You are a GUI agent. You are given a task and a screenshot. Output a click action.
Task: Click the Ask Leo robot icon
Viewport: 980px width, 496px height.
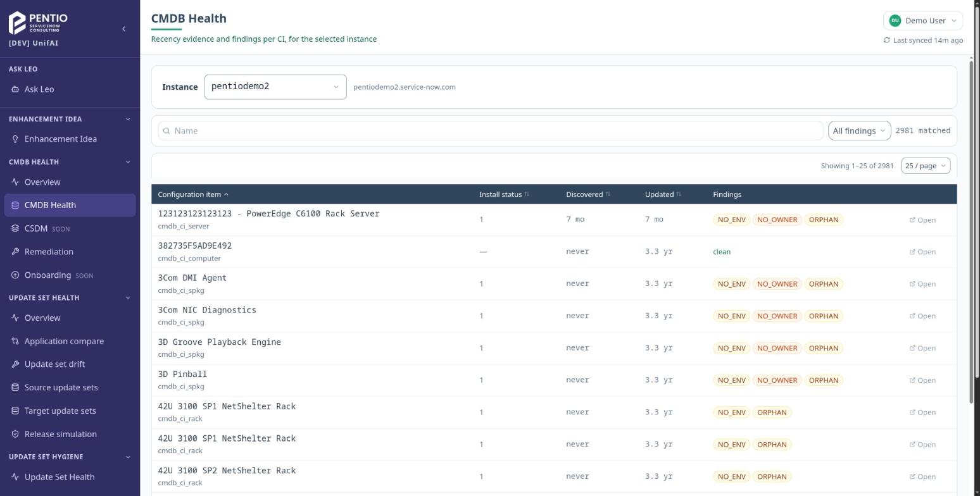[x=15, y=89]
